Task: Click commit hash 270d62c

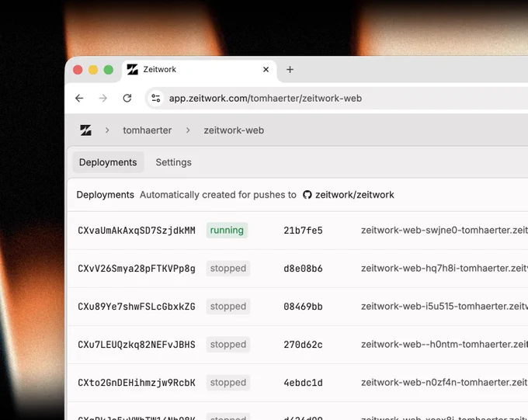Action: 303,345
